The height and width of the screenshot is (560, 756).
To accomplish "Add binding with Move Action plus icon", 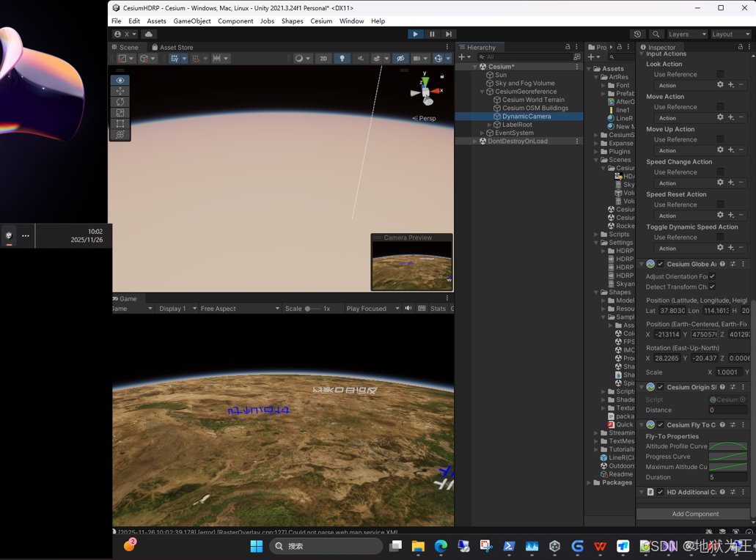I will pyautogui.click(x=731, y=117).
